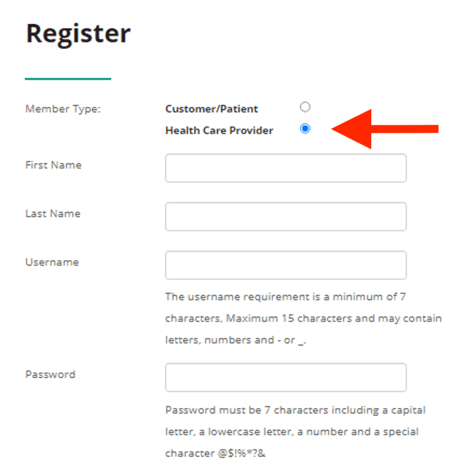Click the Last Name label

point(53,214)
